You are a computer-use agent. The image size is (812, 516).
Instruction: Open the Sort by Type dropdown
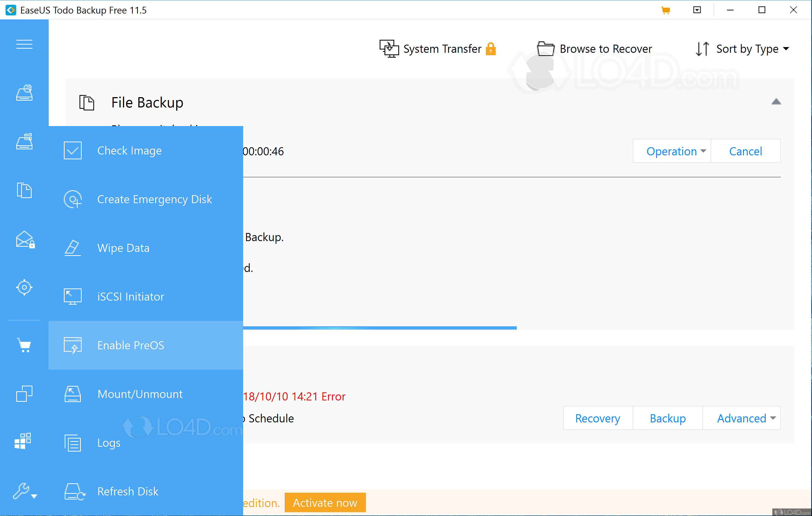(752, 49)
